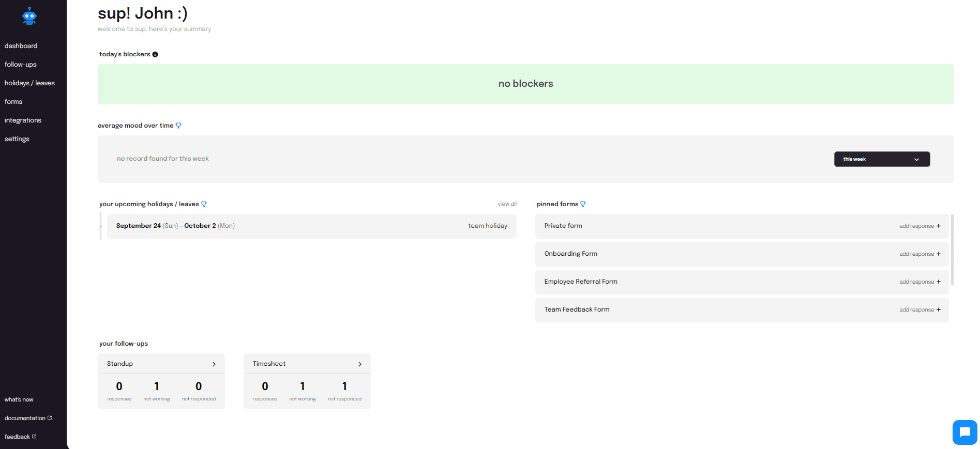980x449 pixels.
Task: Click 'no record found for this week' text
Action: [163, 159]
